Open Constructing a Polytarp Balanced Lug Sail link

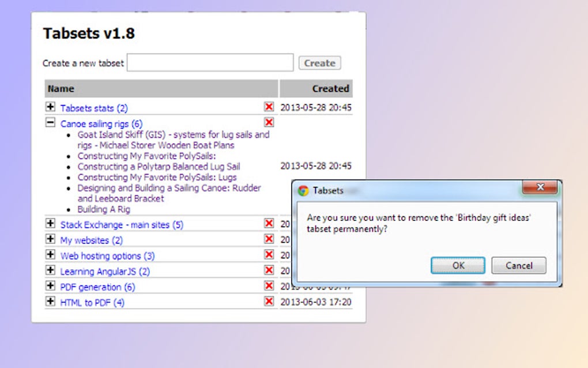[x=159, y=167]
